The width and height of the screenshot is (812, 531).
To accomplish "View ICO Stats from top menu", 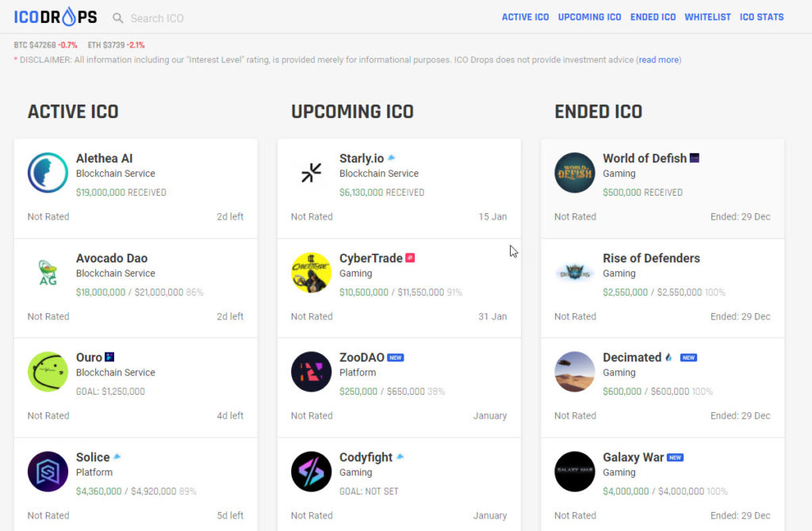I will pyautogui.click(x=761, y=17).
